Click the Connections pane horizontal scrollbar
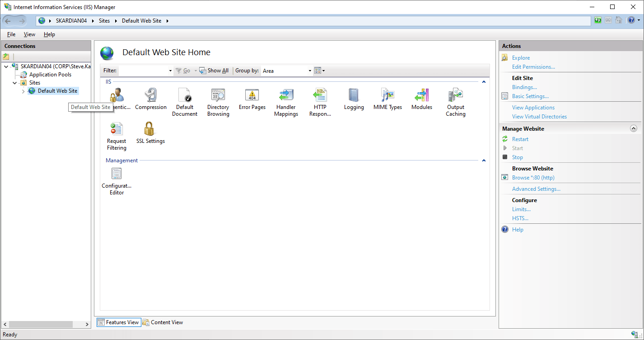This screenshot has height=340, width=644. tap(41, 324)
